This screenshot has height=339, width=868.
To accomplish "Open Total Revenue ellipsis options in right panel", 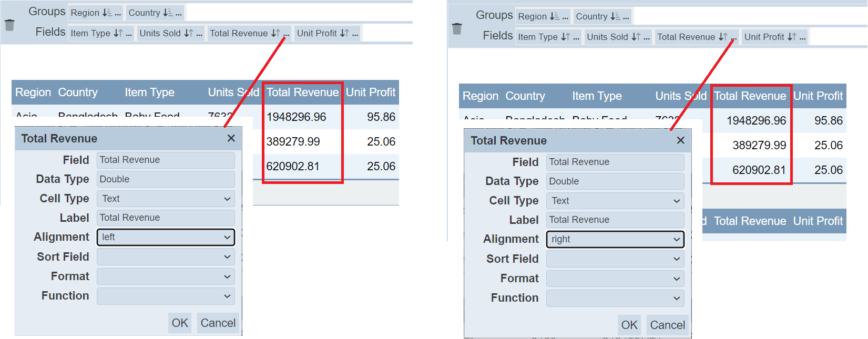I will [734, 37].
